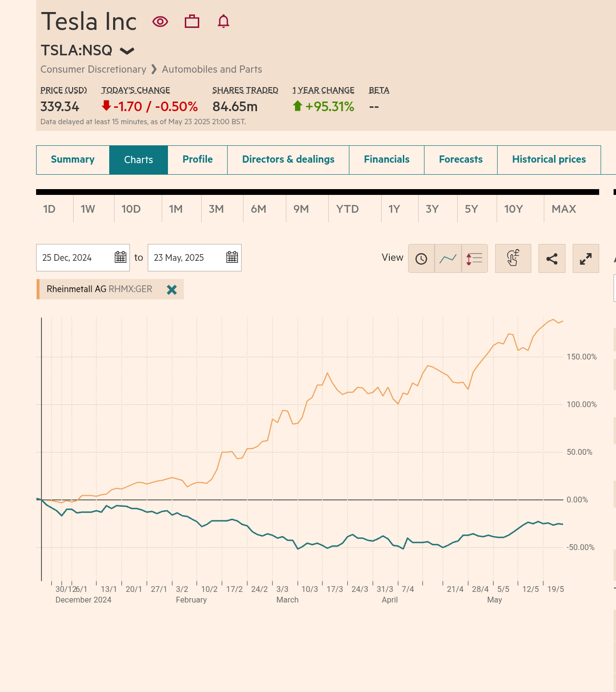Expand the TSLA:NSQ listings dropdown
The image size is (616, 692).
[x=127, y=51]
